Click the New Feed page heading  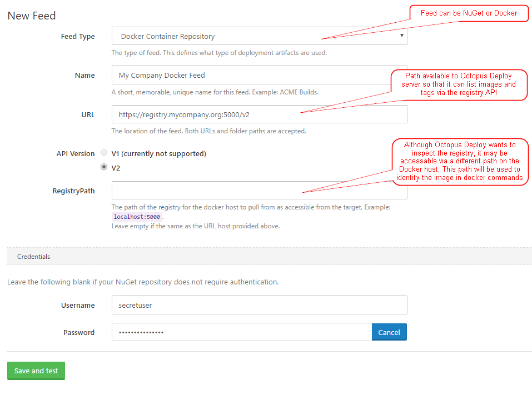(32, 16)
